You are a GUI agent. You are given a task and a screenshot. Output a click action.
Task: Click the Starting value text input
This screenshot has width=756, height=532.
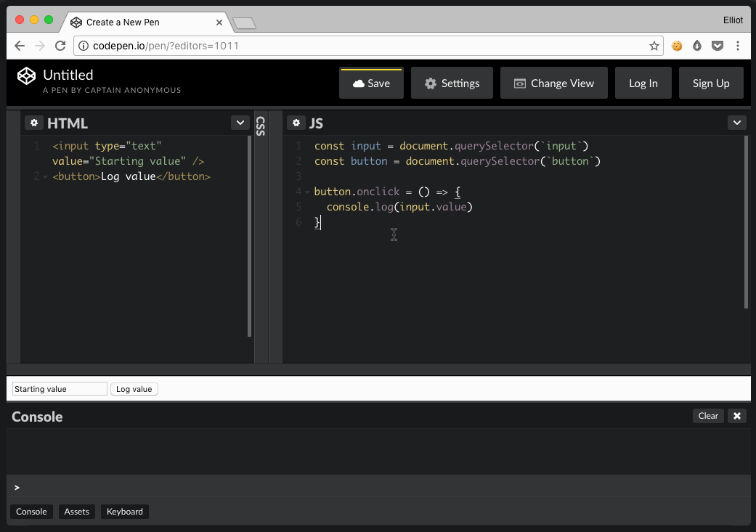tap(60, 389)
